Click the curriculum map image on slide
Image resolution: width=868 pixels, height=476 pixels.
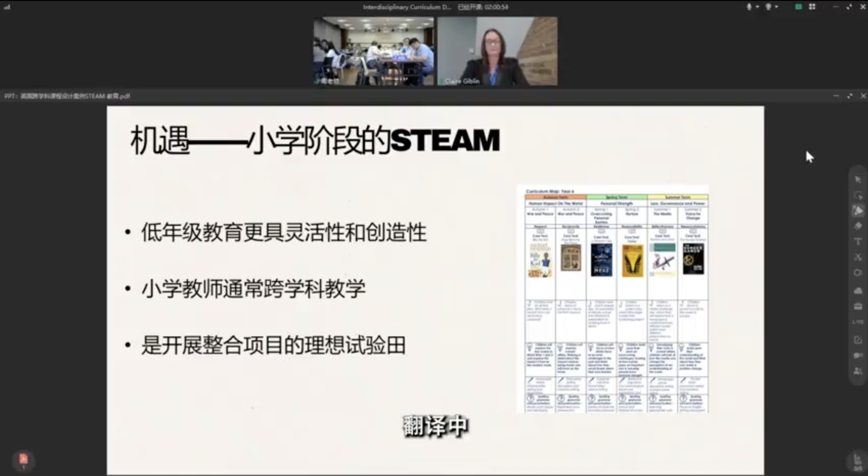click(x=613, y=299)
